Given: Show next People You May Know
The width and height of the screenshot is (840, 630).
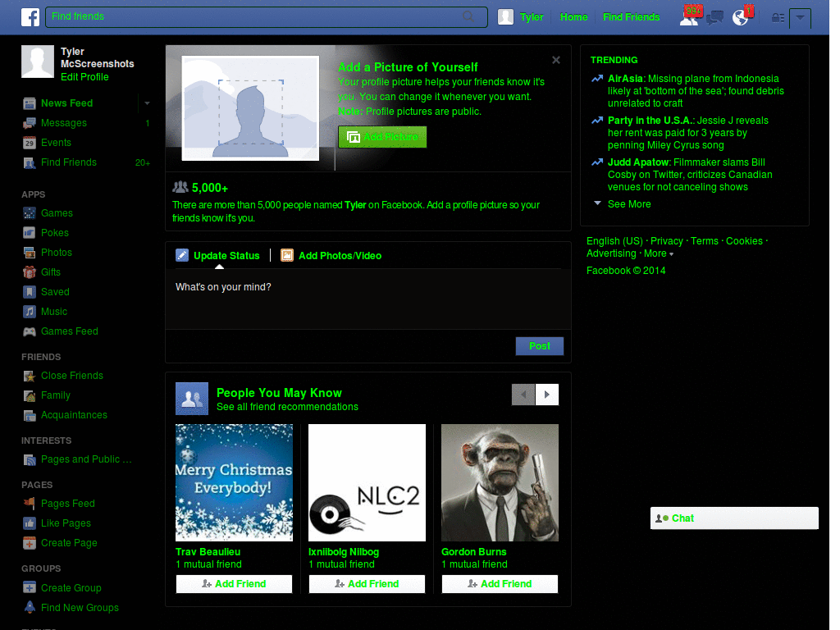Looking at the screenshot, I should tap(547, 395).
